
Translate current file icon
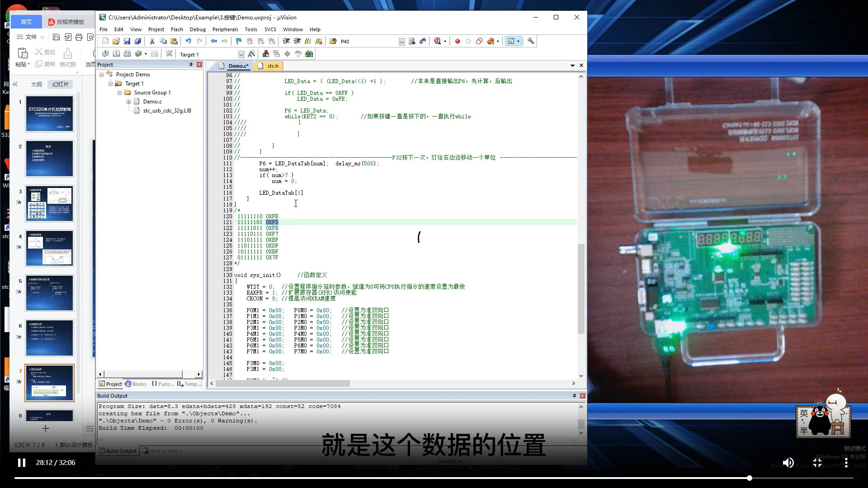pos(105,54)
